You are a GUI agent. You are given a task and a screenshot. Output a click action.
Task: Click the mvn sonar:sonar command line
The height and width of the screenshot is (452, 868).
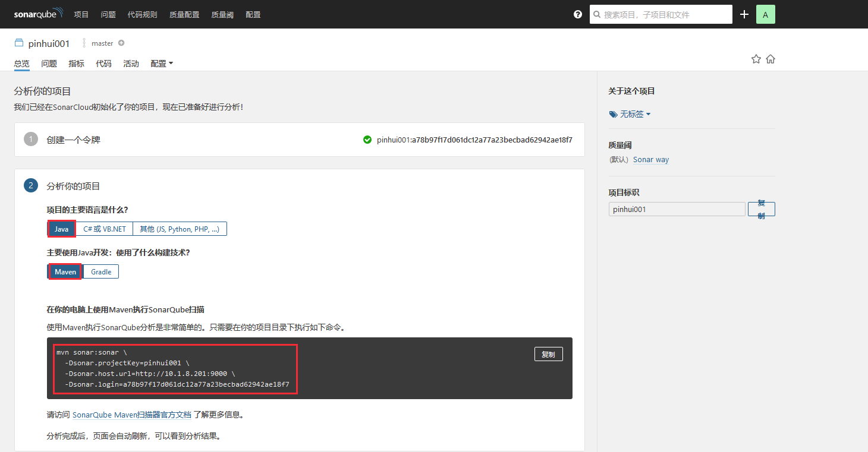click(92, 352)
